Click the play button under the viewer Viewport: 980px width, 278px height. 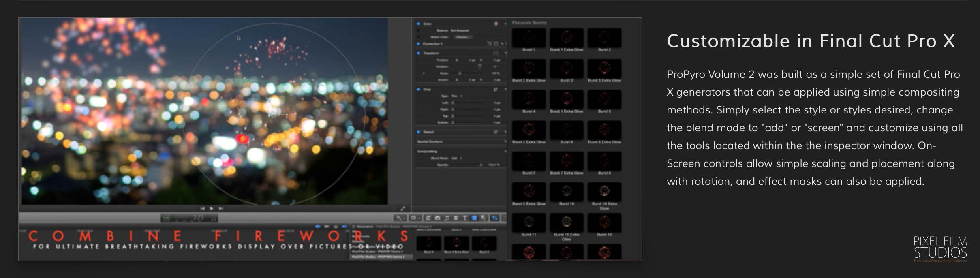coord(211,208)
